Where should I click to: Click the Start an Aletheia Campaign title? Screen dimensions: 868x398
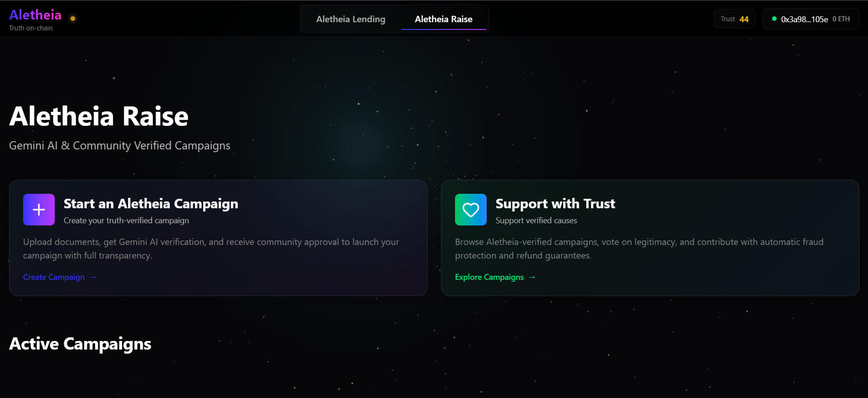[x=151, y=204]
